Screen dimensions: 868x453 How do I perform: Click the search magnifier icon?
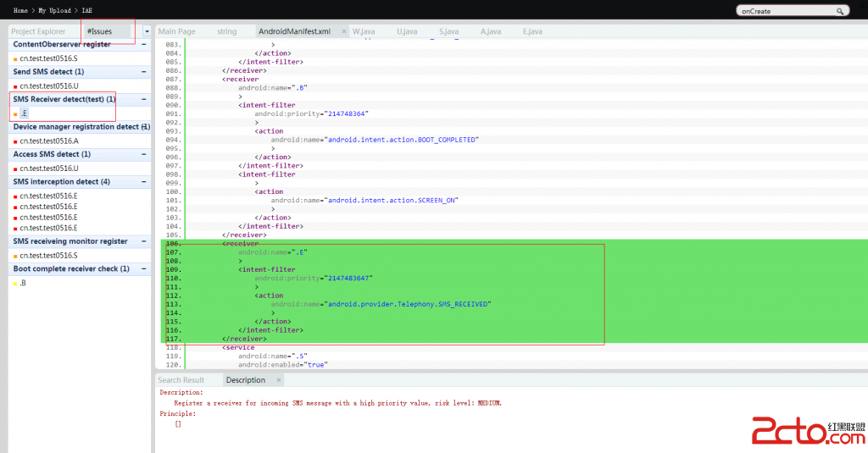click(x=840, y=11)
